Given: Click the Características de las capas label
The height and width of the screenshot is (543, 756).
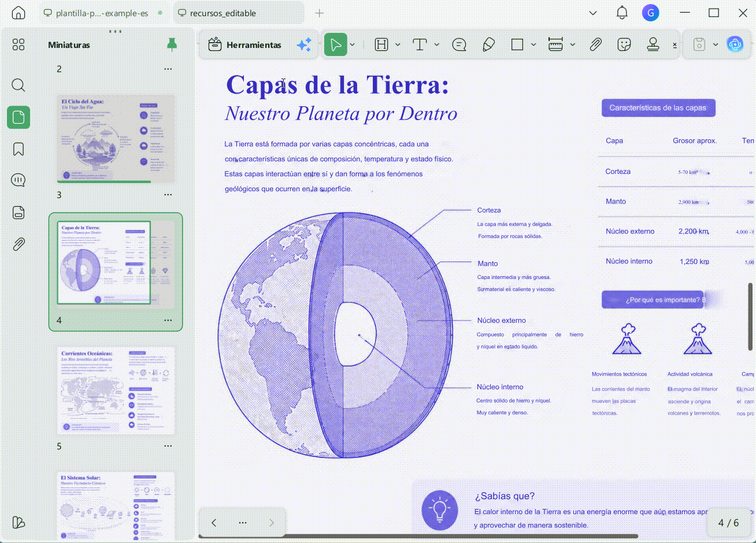Looking at the screenshot, I should click(x=658, y=108).
